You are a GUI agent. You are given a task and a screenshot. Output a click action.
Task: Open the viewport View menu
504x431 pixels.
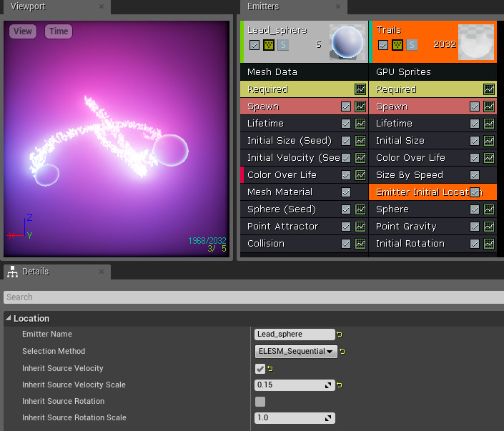tap(23, 31)
